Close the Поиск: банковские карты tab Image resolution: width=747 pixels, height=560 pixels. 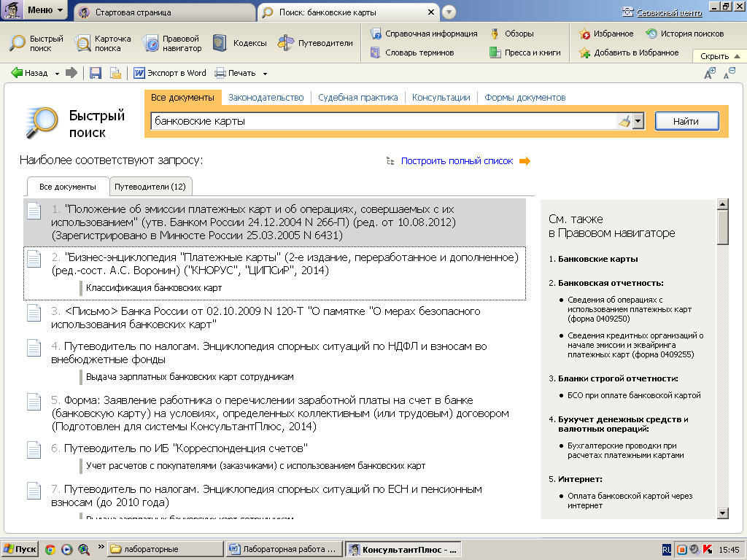430,12
